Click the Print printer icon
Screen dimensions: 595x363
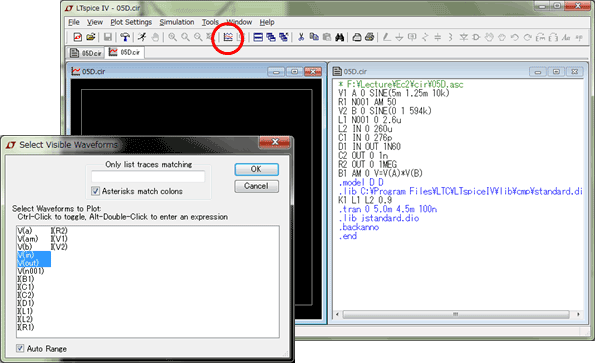click(x=370, y=37)
